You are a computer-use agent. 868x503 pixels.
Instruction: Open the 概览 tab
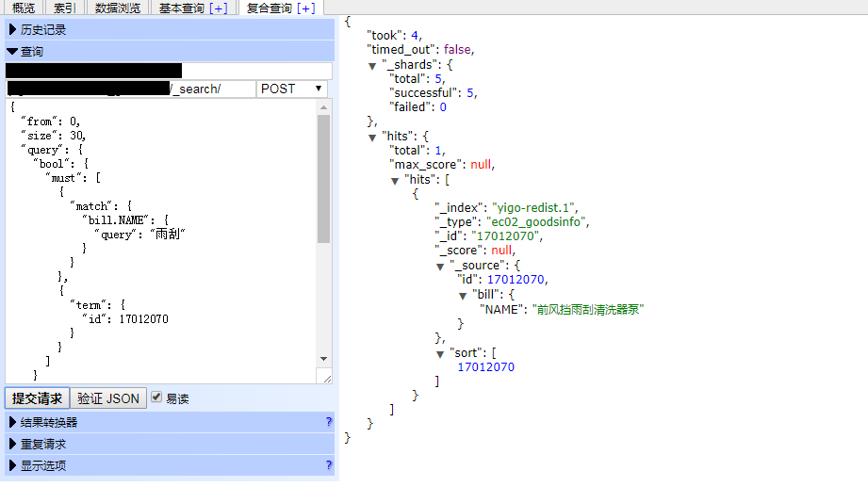click(24, 8)
